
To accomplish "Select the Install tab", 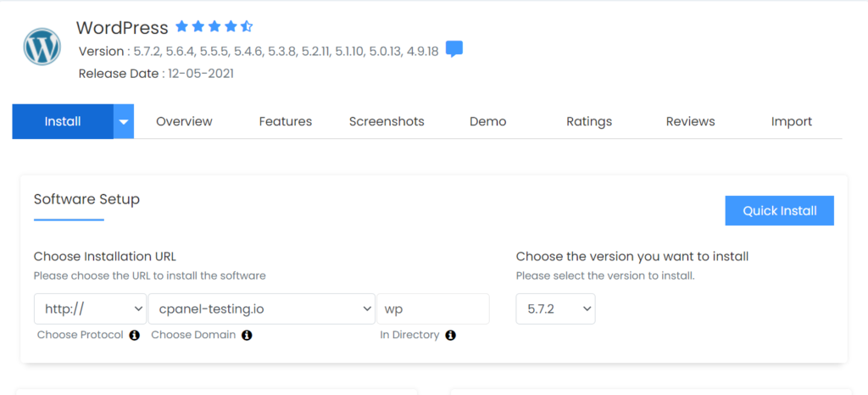I will click(63, 121).
